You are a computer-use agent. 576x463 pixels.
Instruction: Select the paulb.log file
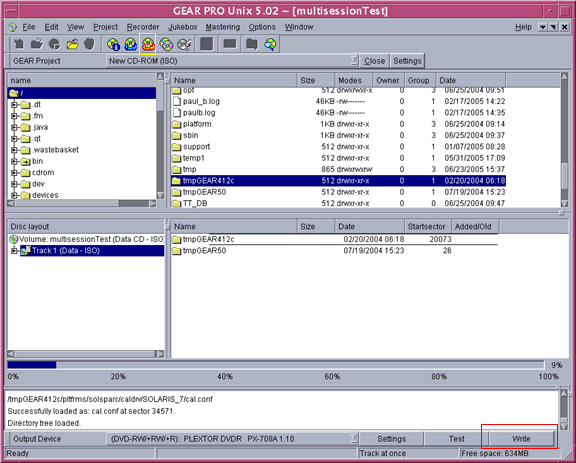(x=338, y=113)
